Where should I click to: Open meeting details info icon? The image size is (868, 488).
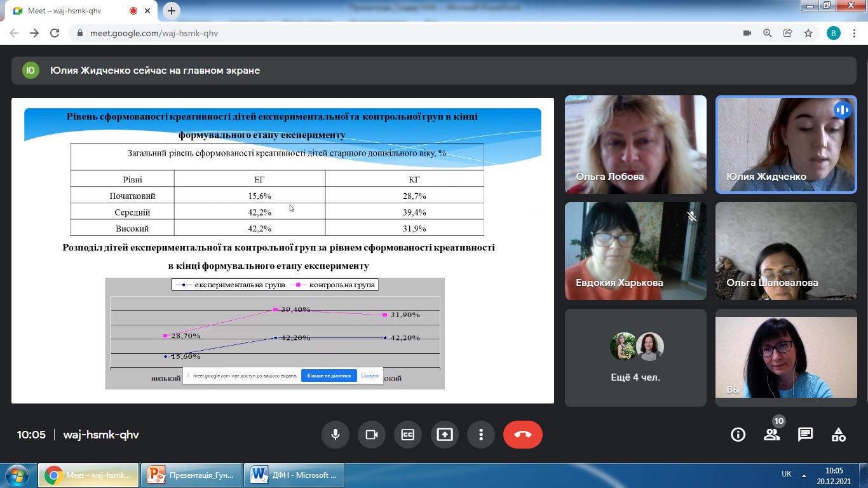click(738, 435)
